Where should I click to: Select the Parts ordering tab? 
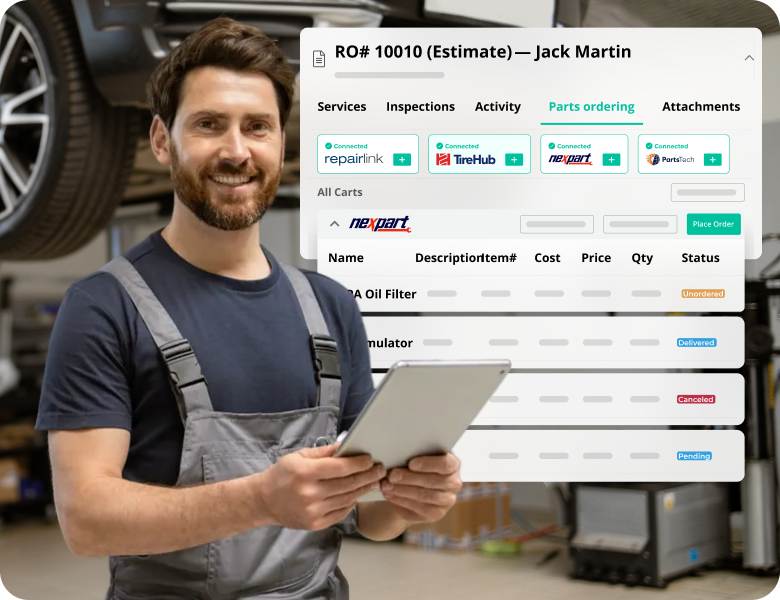click(591, 107)
